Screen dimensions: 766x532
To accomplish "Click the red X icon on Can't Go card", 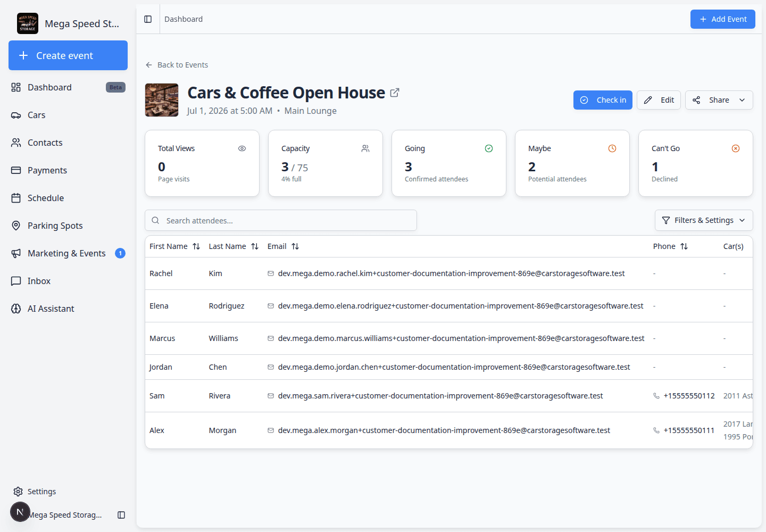I will coord(736,148).
